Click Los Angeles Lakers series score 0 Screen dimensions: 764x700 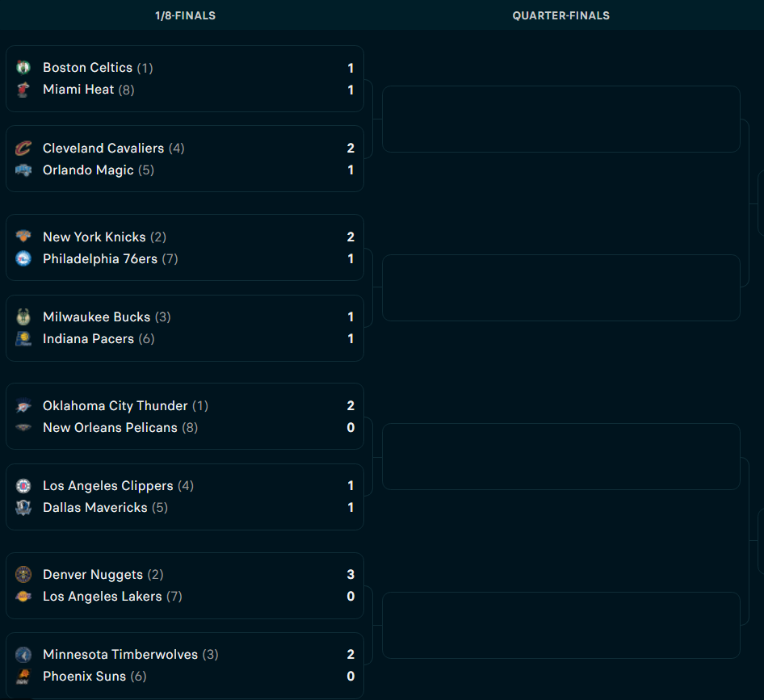coord(351,596)
